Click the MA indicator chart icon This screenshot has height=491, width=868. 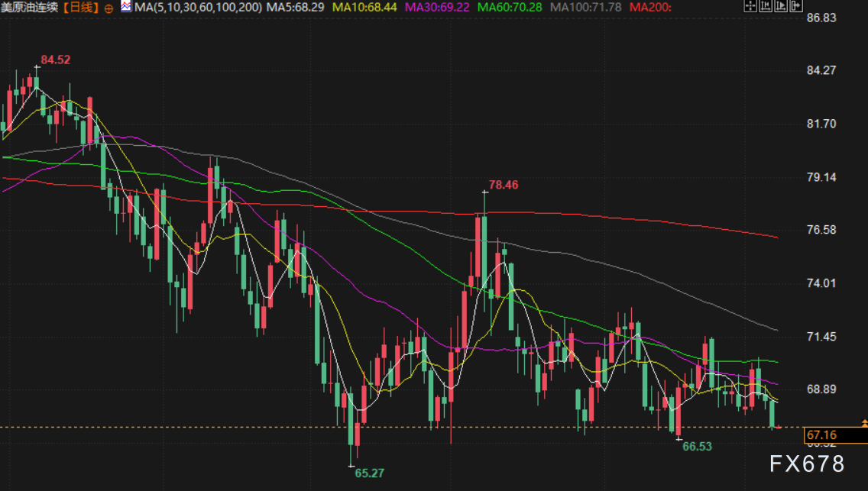(125, 7)
